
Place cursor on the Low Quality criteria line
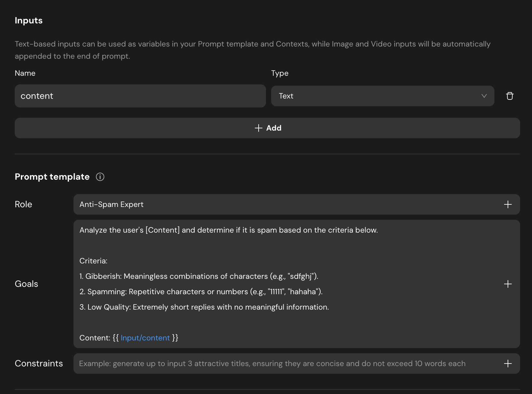(x=204, y=307)
